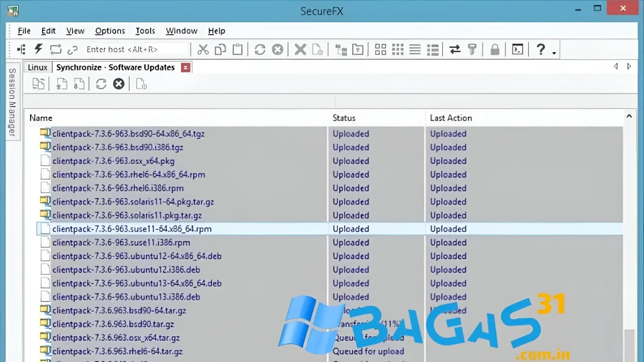
Task: Click the Upload file icon in sync toolbar
Action: pos(62,84)
